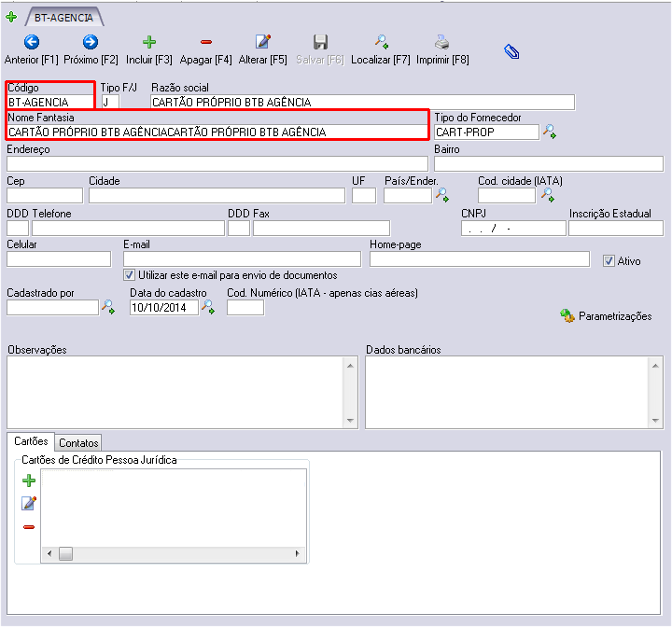
Task: Click card list horizontal scrollbar left arrow
Action: tap(49, 553)
